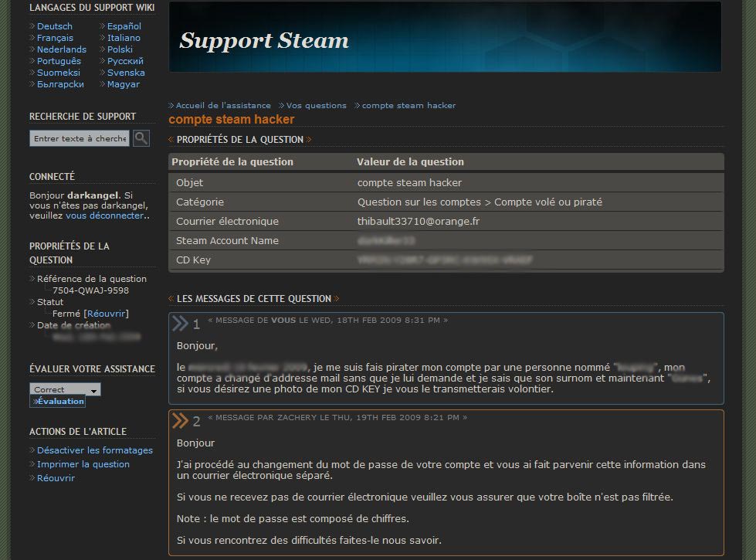Focus the support search text field
Screen dimensions: 756x560
[x=80, y=138]
